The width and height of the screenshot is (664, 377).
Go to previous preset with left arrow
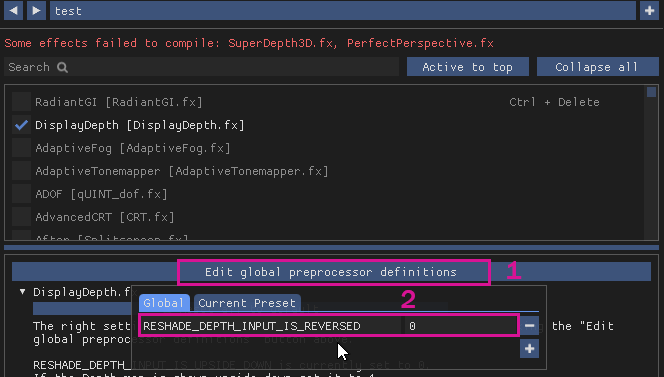14,11
